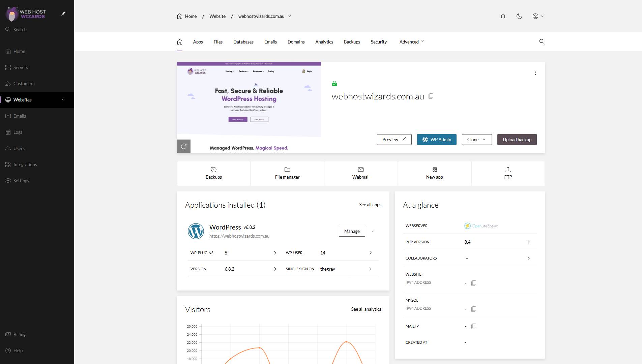Open the Collaborators row
This screenshot has height=364, width=642.
(470, 258)
